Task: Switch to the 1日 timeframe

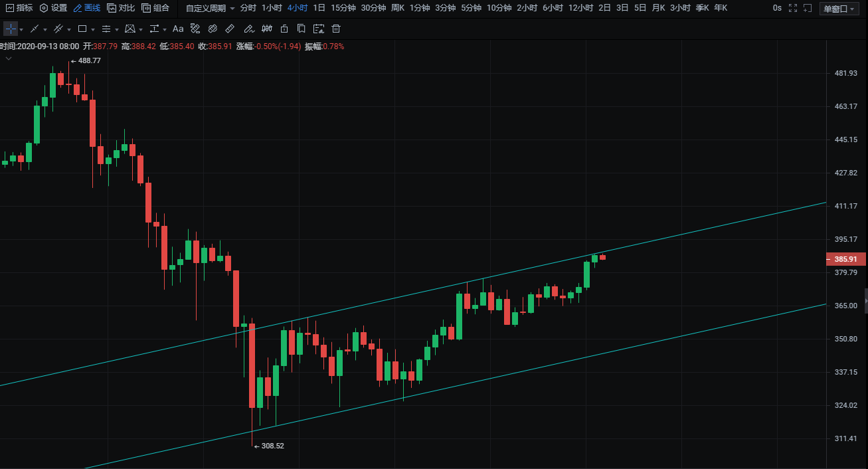Action: click(x=319, y=8)
